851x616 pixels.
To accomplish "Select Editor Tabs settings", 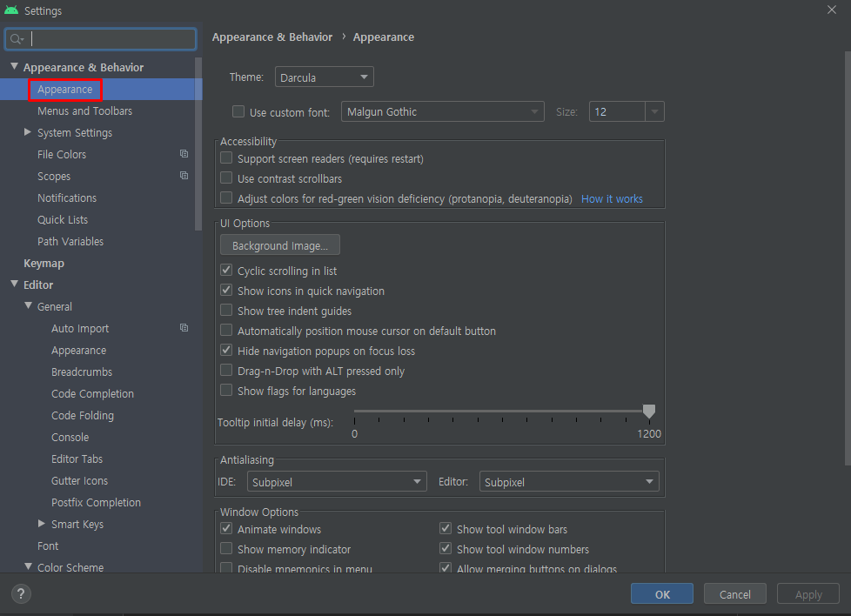I will tap(77, 459).
